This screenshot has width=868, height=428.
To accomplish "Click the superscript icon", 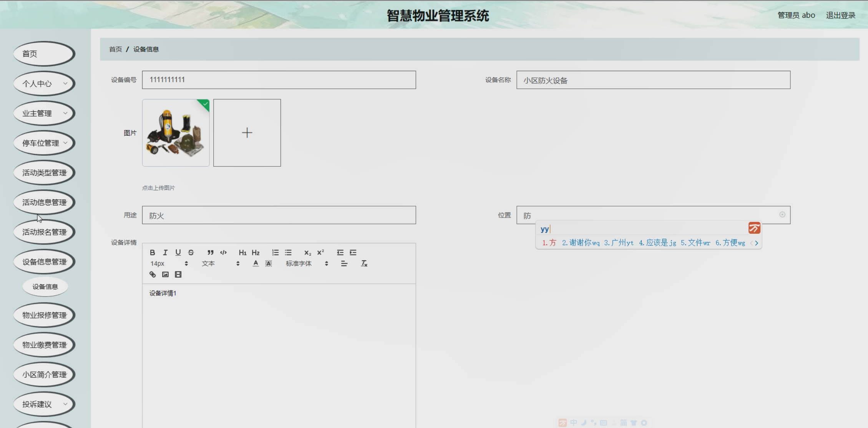I will tap(320, 253).
